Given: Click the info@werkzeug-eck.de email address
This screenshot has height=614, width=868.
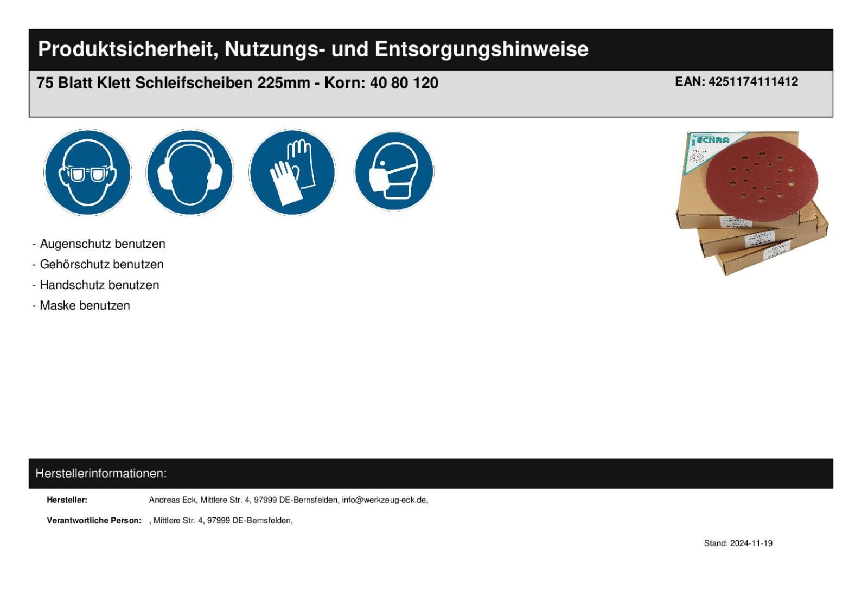Looking at the screenshot, I should [384, 500].
